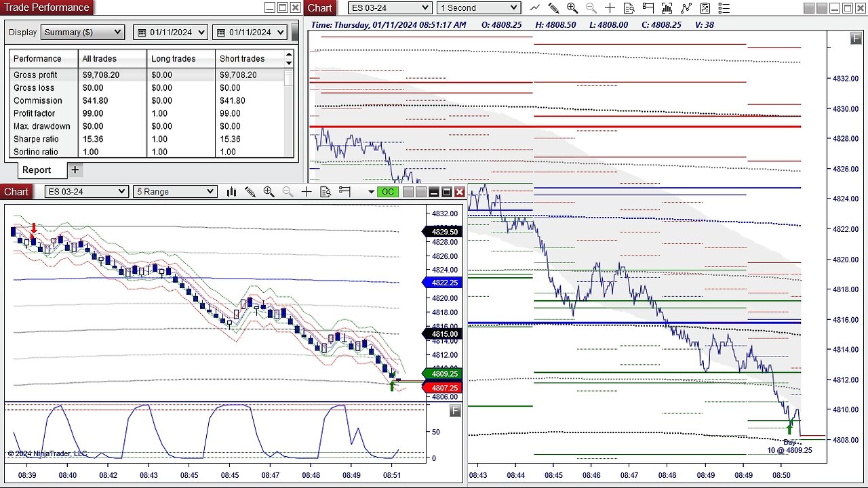868x488 pixels.
Task: Open the 5 Range interval dropdown
Action: [x=175, y=192]
